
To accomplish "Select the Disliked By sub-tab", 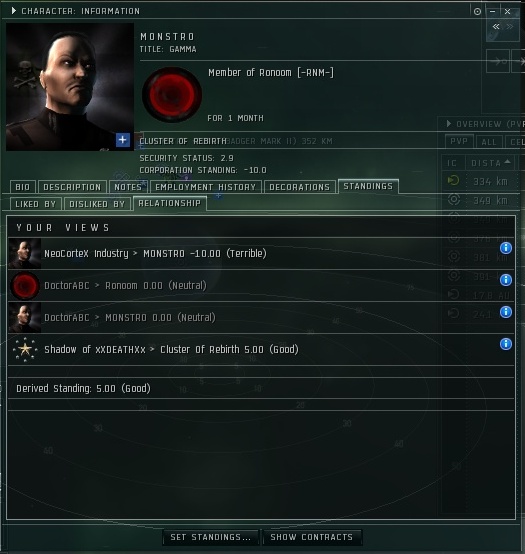I will point(97,204).
